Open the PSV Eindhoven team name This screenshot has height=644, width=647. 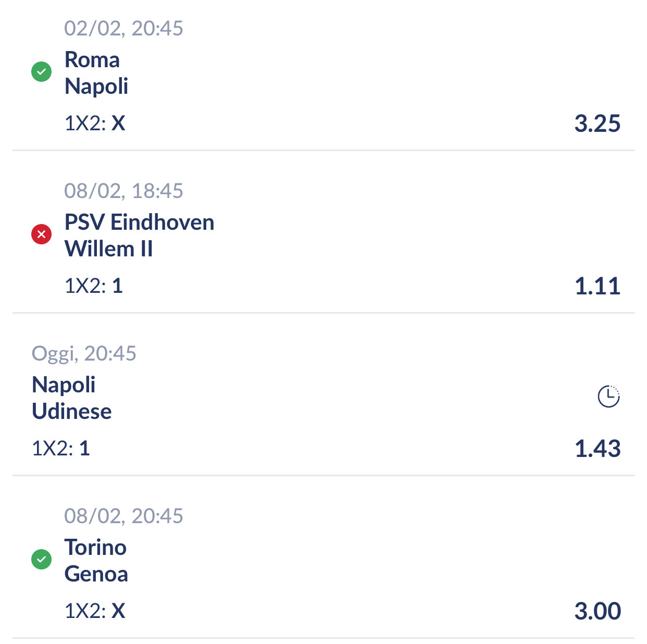point(139,222)
